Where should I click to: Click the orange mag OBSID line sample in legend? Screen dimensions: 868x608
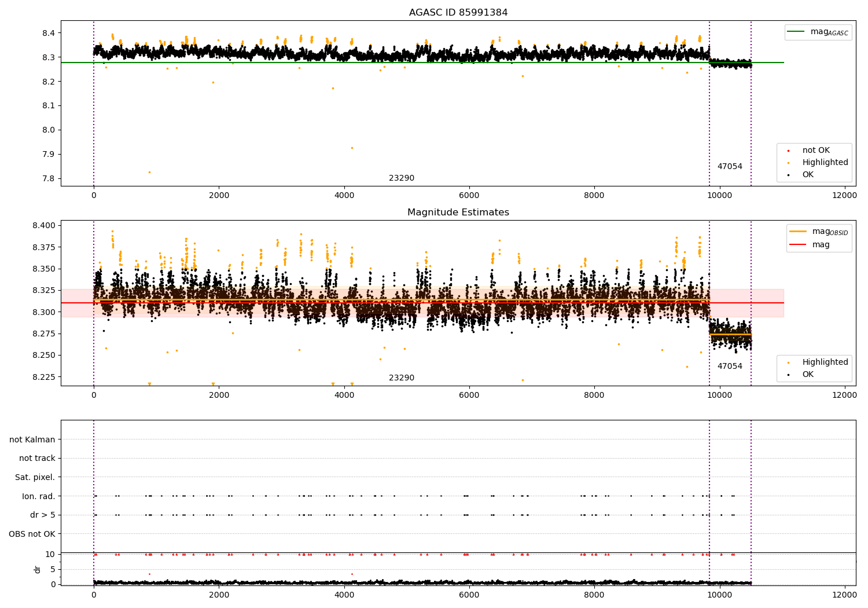click(798, 231)
